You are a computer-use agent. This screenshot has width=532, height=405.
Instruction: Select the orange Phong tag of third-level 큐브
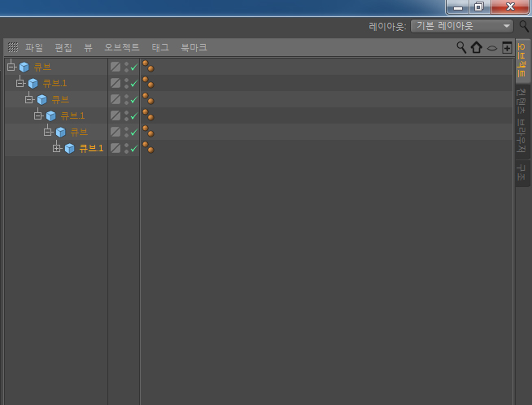coord(148,98)
